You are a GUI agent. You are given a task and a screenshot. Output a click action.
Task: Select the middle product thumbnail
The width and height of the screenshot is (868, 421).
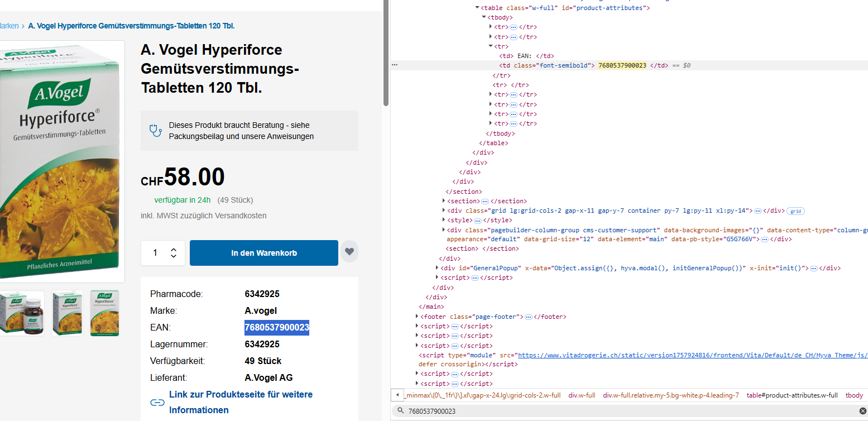click(67, 313)
